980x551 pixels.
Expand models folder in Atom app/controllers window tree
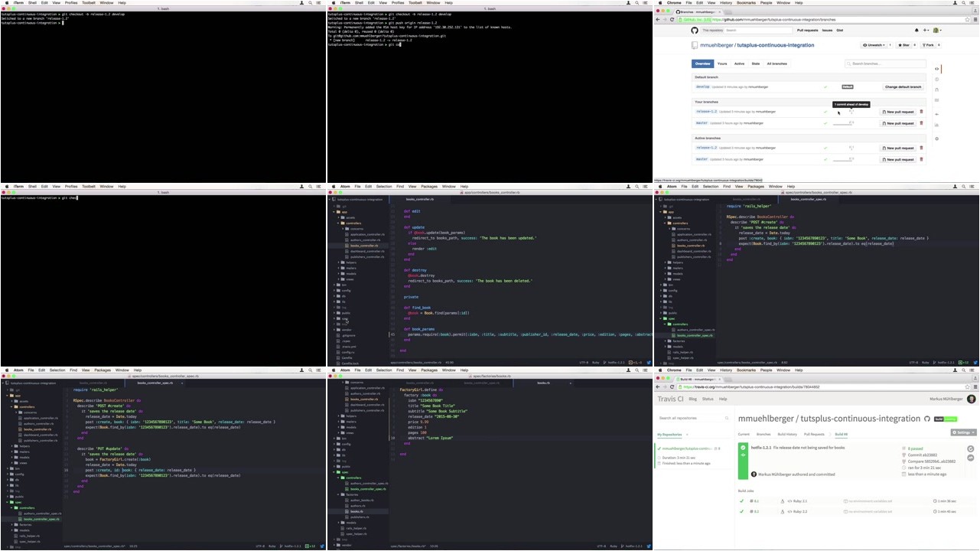click(348, 273)
